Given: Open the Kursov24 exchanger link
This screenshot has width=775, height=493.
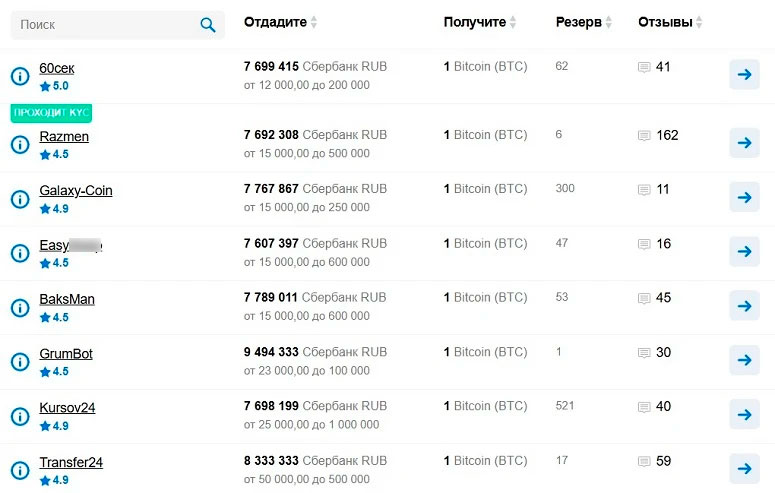Looking at the screenshot, I should click(x=67, y=408).
